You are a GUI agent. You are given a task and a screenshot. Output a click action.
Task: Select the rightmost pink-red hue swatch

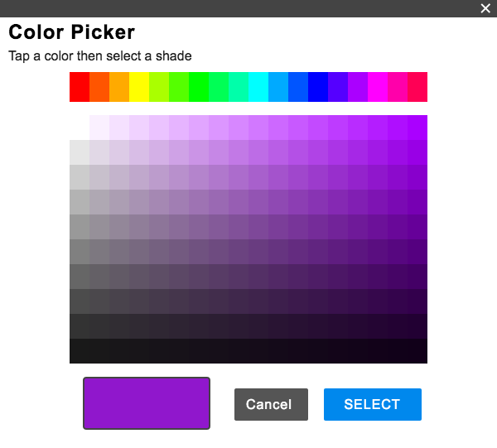point(417,87)
